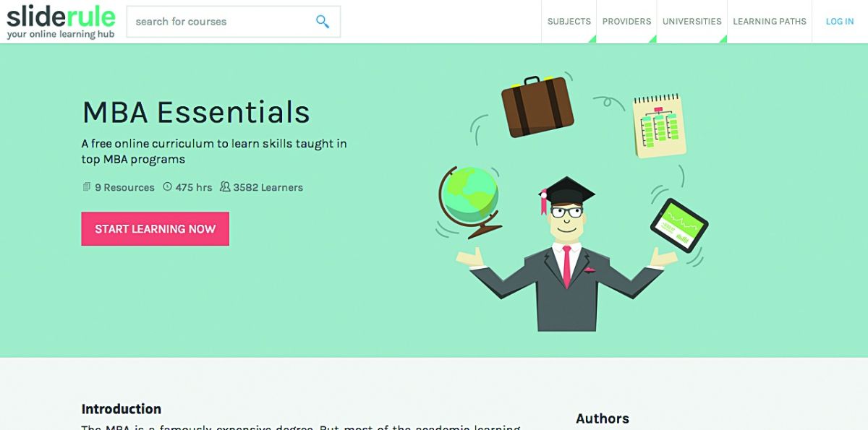Click the Start Learning Now button
The image size is (868, 430).
pos(155,229)
